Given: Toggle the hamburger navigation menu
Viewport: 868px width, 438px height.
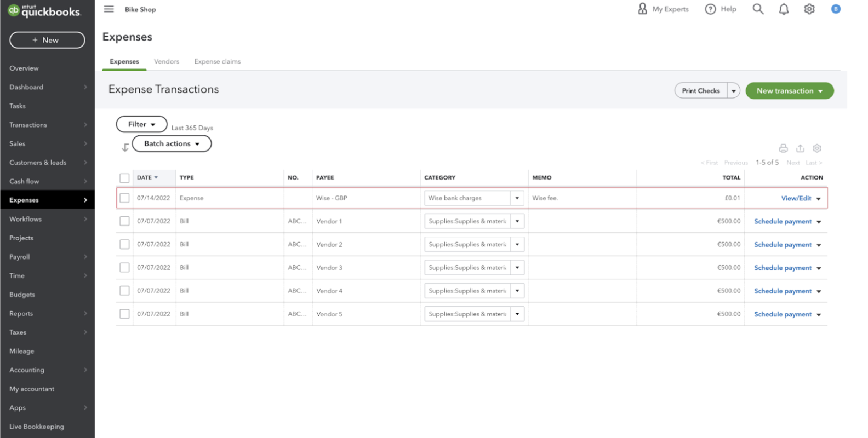Looking at the screenshot, I should click(109, 9).
